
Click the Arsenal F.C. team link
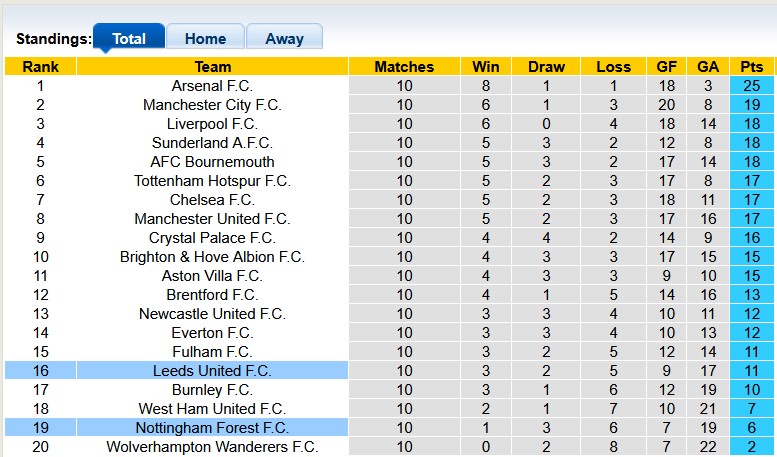(212, 86)
